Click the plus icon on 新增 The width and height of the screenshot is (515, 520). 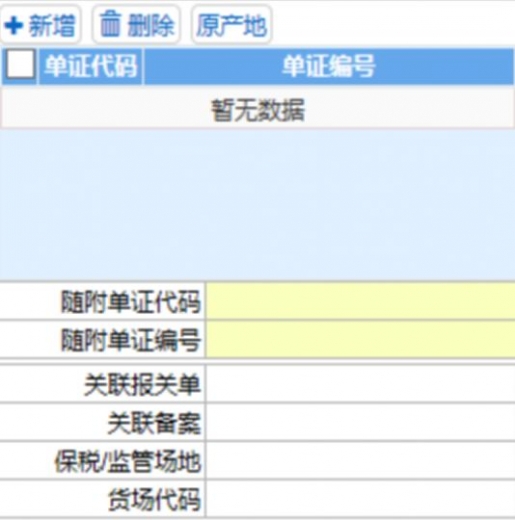(14, 26)
